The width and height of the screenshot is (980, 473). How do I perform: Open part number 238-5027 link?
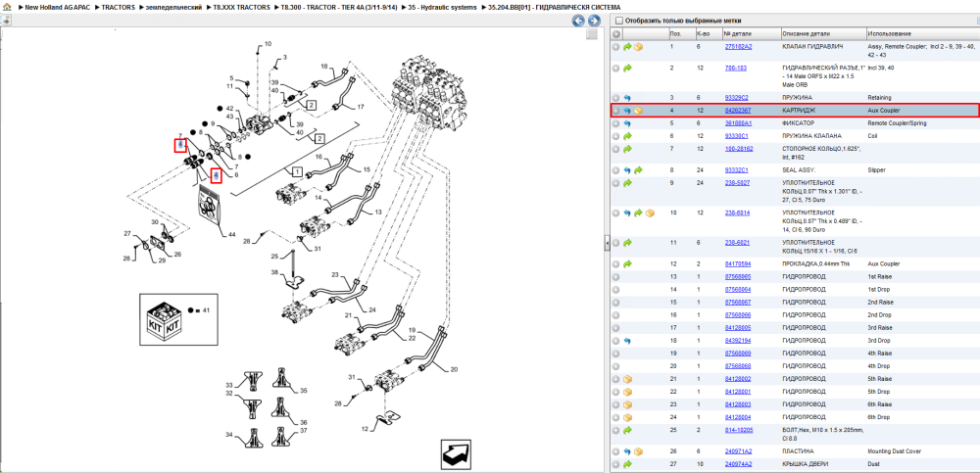tap(738, 183)
